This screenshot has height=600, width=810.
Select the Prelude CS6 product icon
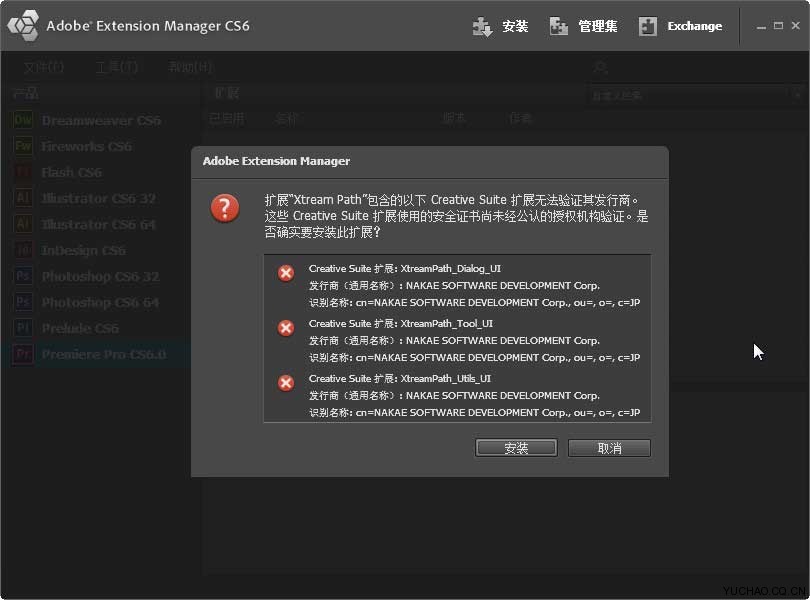click(25, 328)
